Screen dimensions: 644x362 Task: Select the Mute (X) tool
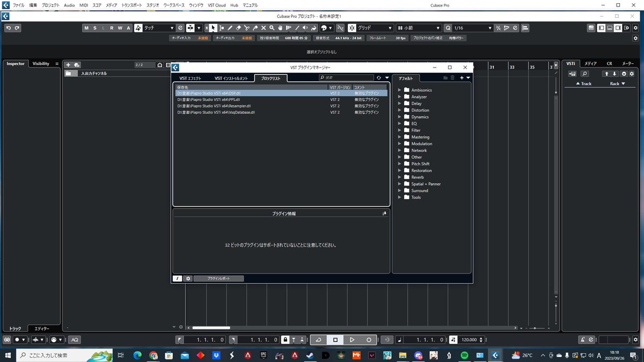click(x=264, y=28)
